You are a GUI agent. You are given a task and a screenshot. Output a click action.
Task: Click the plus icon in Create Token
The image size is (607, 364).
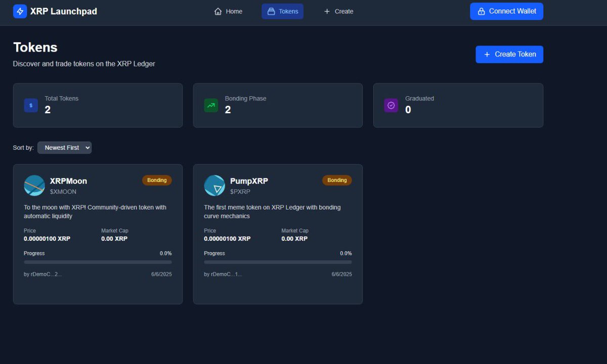coord(487,54)
